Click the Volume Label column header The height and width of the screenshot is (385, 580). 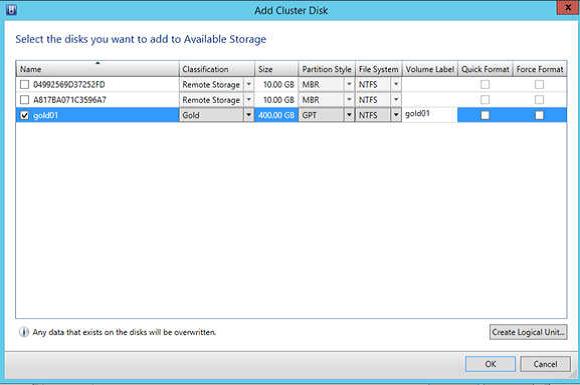tap(430, 69)
